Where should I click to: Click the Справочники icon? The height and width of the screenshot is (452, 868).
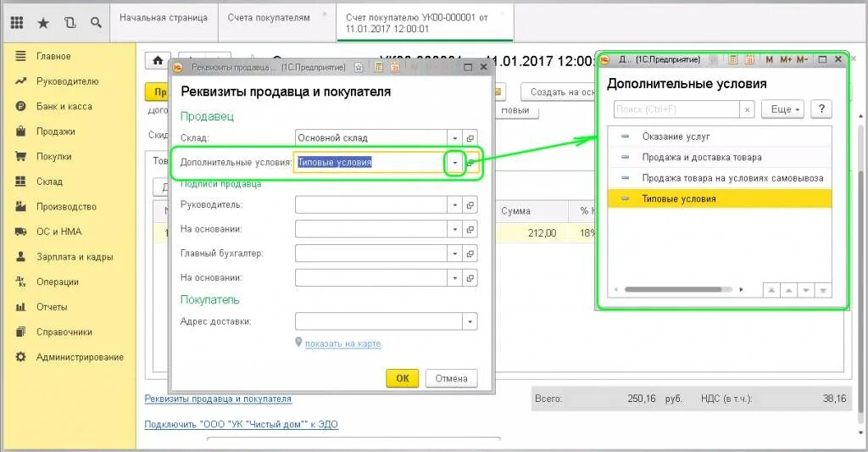[20, 332]
